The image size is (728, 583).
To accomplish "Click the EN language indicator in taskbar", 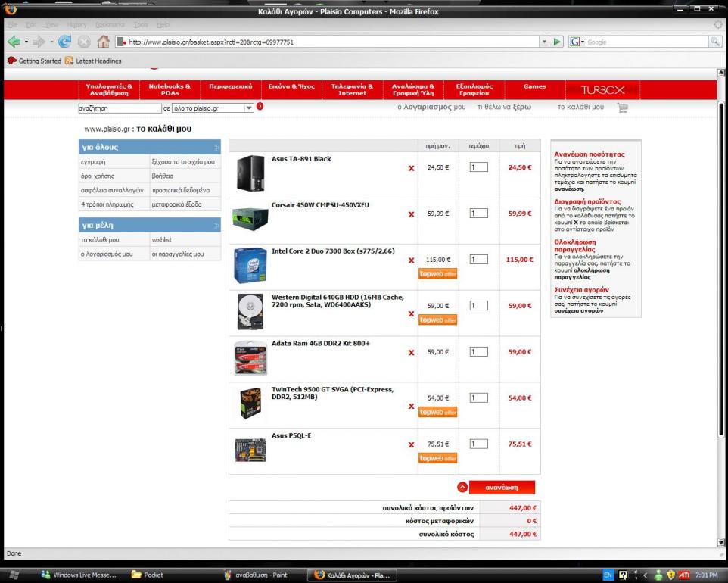I will coord(608,575).
